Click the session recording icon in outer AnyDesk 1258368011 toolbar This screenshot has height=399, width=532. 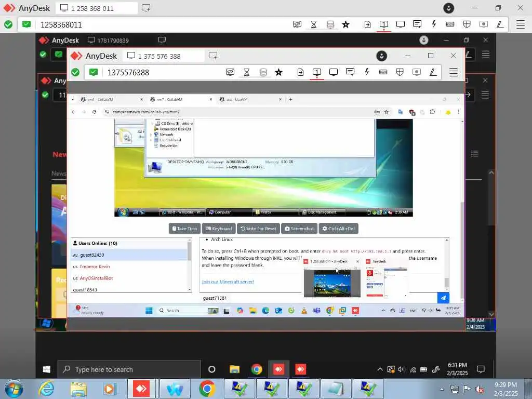tap(484, 24)
